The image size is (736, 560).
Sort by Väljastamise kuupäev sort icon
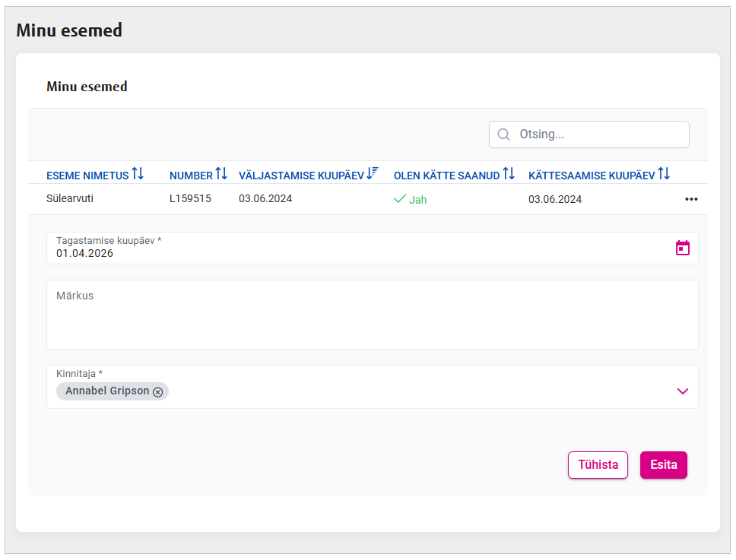[x=373, y=174]
